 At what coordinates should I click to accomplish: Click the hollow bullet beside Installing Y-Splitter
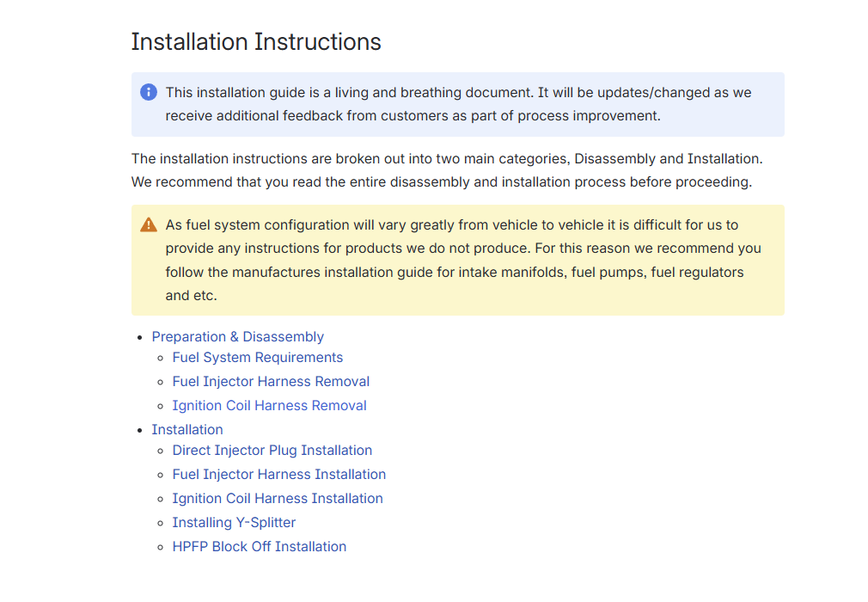161,524
